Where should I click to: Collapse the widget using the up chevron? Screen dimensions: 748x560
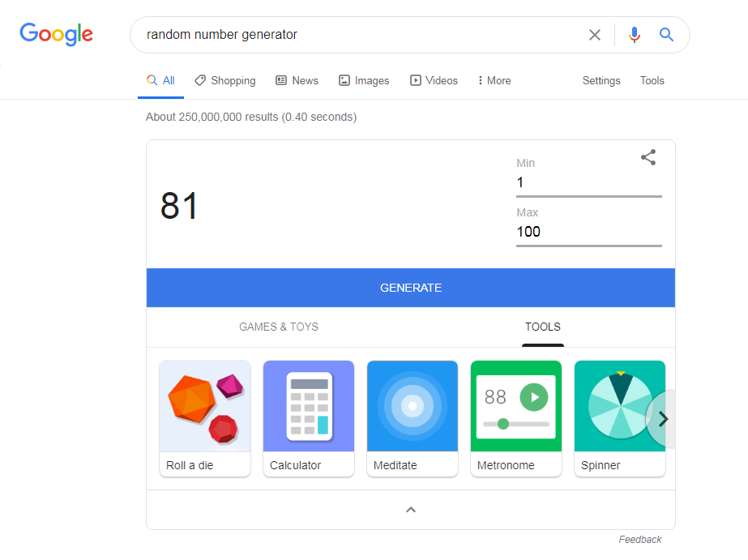coord(411,510)
